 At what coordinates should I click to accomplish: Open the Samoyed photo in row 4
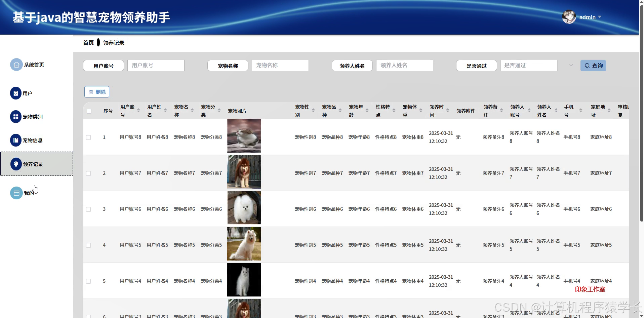click(244, 244)
